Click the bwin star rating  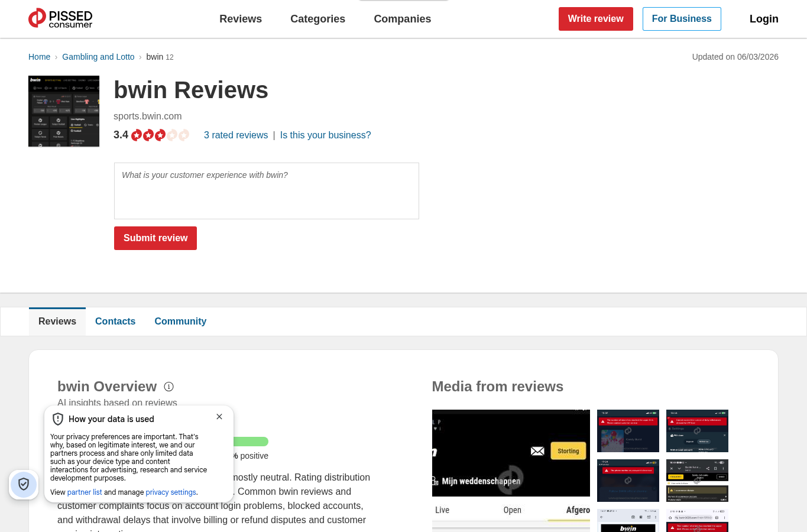click(x=160, y=135)
